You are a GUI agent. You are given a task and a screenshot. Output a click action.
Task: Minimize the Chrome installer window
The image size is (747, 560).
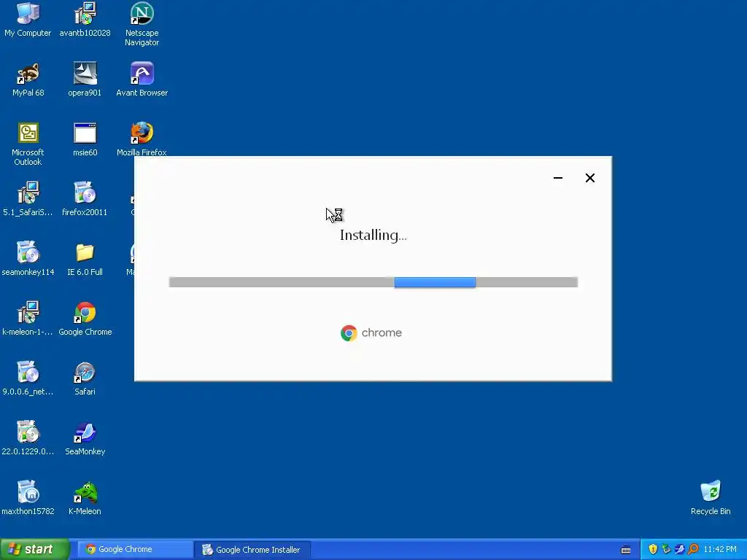[558, 178]
